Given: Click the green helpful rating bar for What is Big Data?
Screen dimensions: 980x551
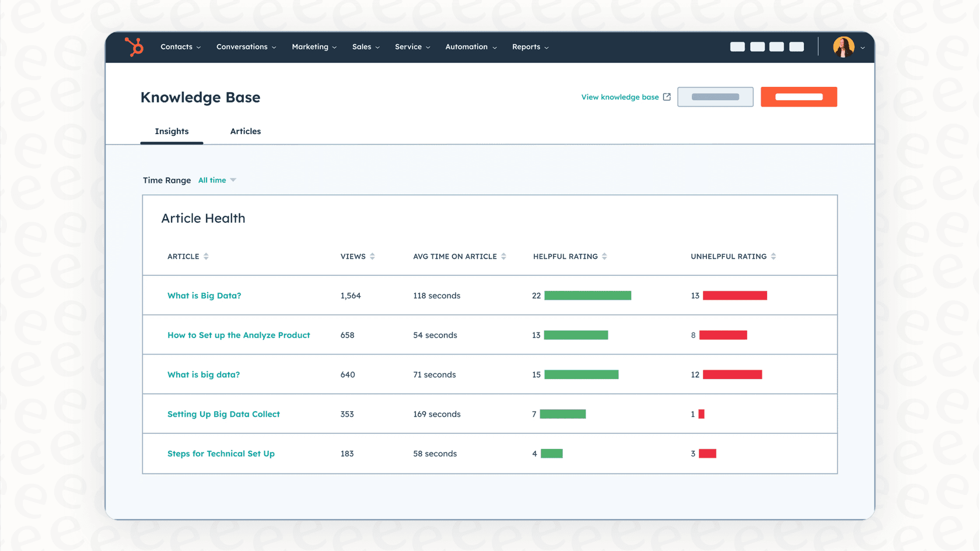Looking at the screenshot, I should click(587, 296).
